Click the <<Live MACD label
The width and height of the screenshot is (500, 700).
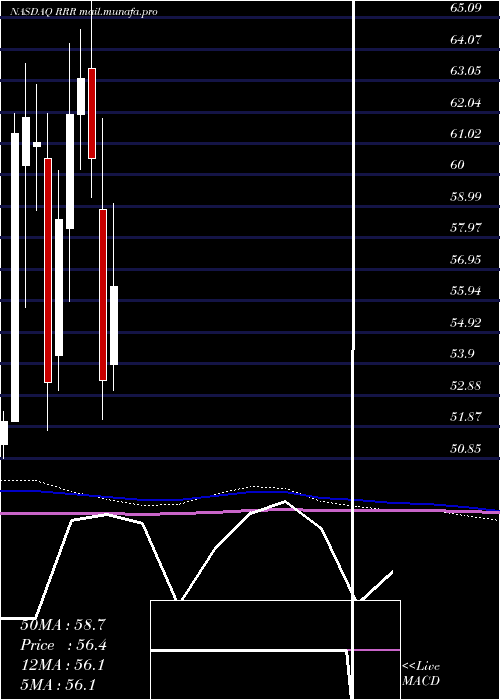tap(421, 674)
